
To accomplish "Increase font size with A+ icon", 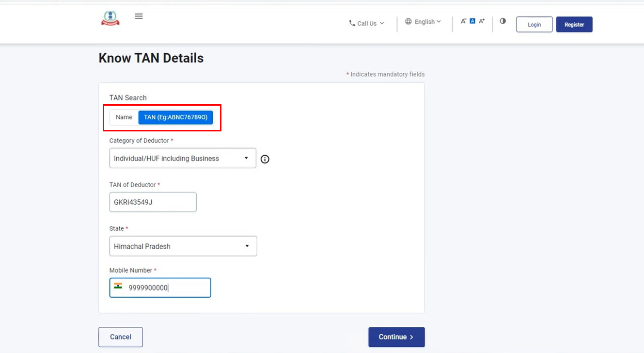I will point(482,21).
